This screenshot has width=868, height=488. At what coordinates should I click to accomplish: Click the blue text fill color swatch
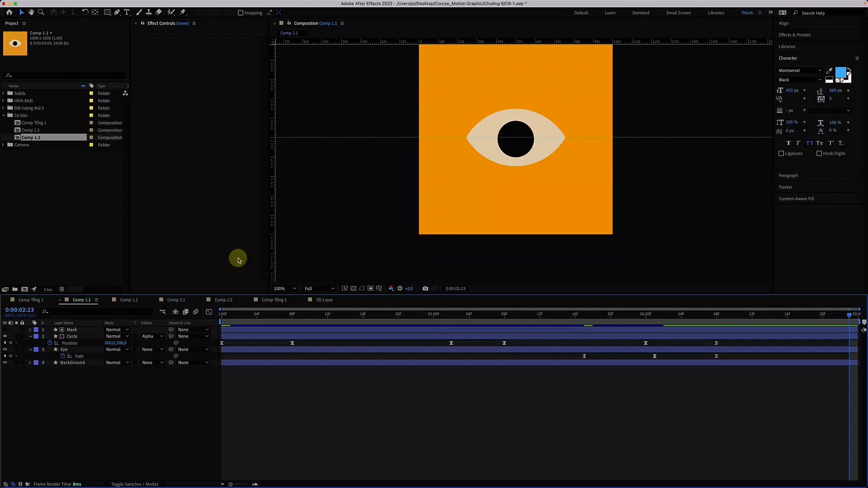click(x=840, y=72)
